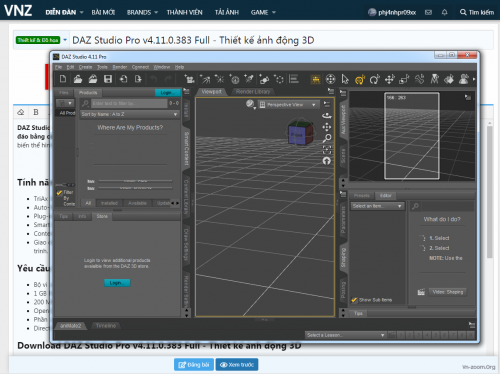Click the Create New Camera icon
Image resolution: width=500 pixels, height=374 pixels.
[189, 79]
